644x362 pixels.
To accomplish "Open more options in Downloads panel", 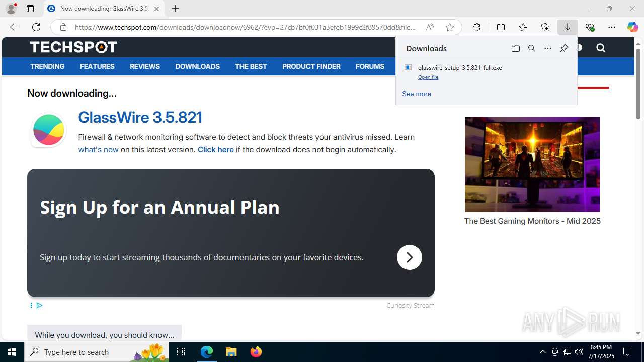I will point(547,48).
